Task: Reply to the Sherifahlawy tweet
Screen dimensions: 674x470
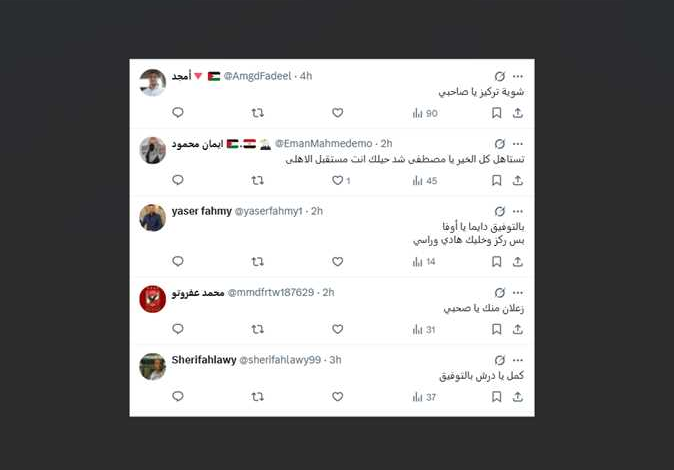Action: [178, 396]
